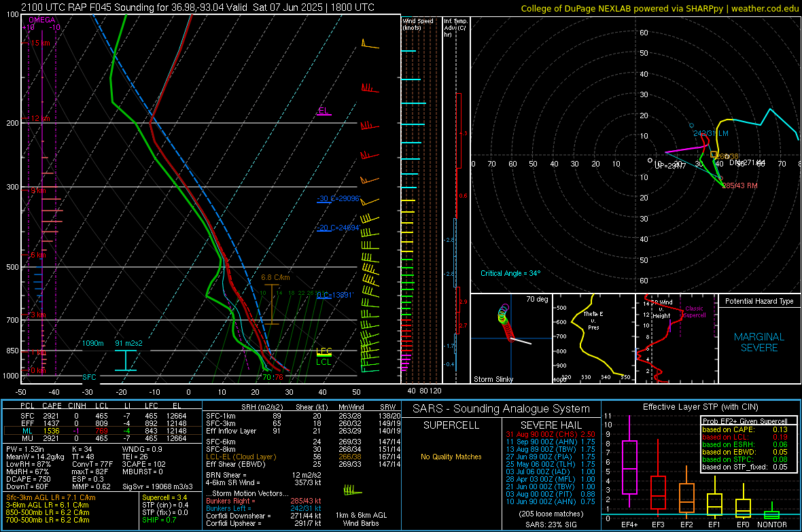Select the SFC parcel row in the table
The image size is (802, 532).
pyautogui.click(x=103, y=416)
